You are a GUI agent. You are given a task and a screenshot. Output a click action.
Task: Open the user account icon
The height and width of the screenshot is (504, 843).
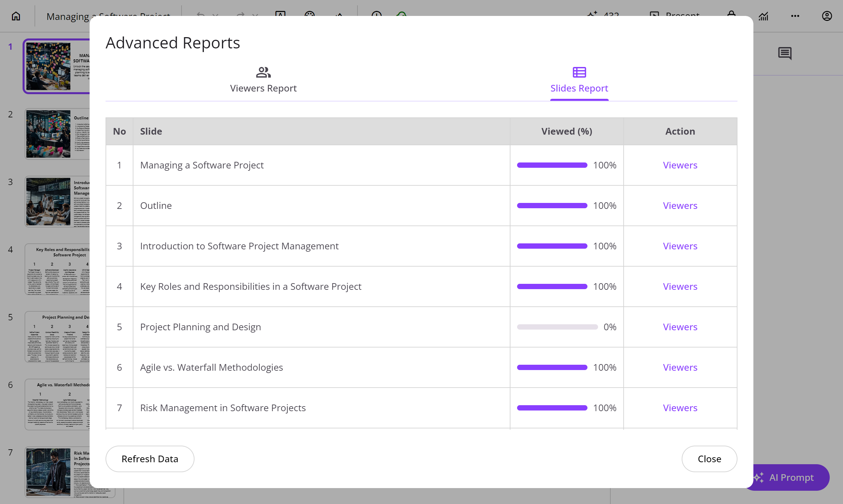827,16
